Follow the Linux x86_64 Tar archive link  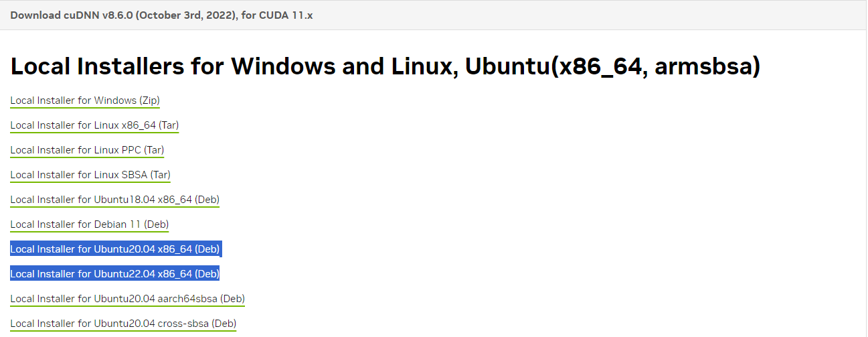94,125
